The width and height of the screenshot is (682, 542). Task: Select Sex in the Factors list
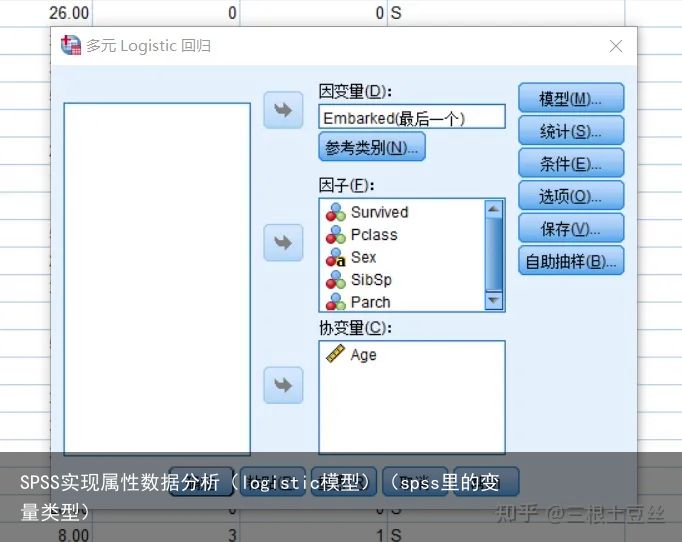tap(363, 258)
